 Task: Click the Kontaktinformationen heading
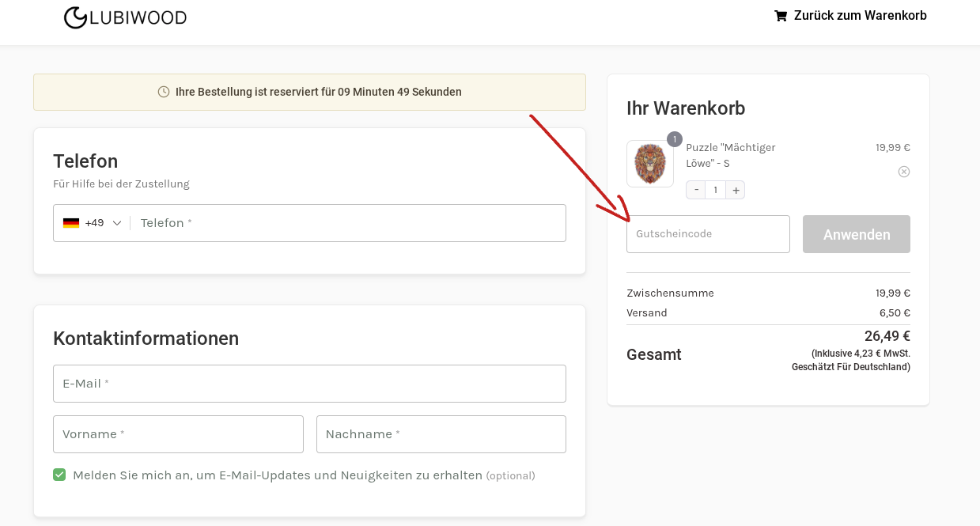(146, 339)
